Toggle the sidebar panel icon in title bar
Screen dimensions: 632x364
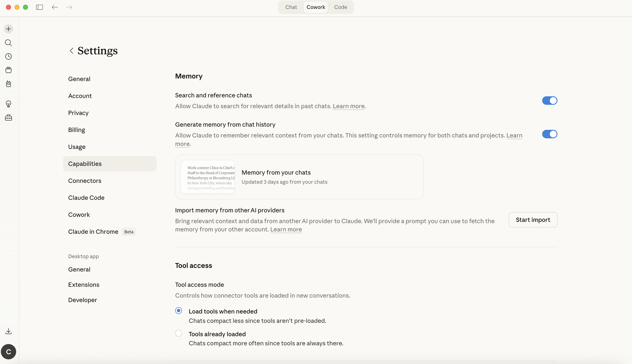coord(39,7)
